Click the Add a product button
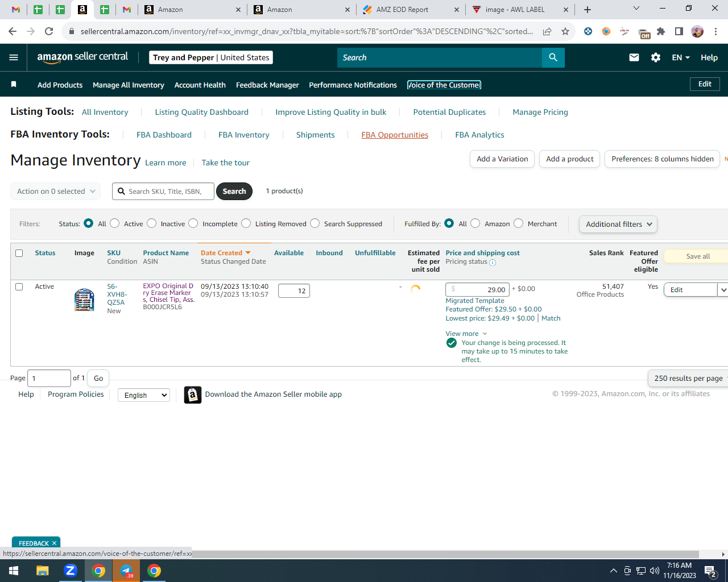Screen dimensions: 728x582 [570, 159]
